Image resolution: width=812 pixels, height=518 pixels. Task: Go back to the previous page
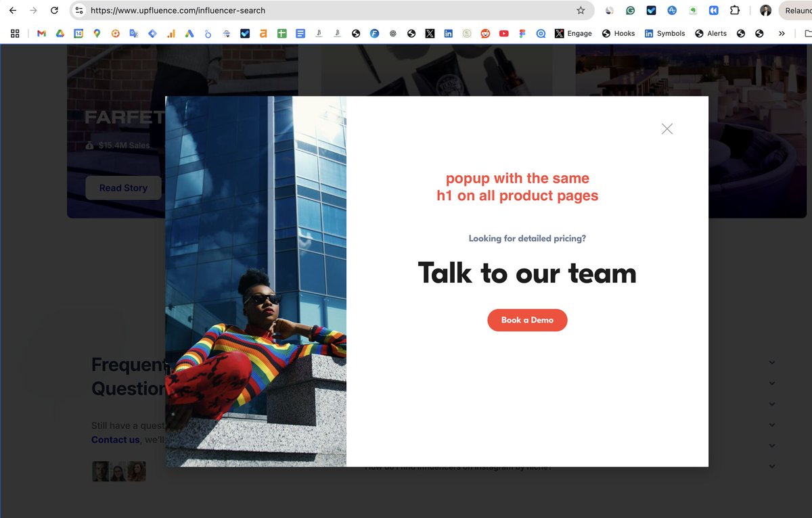coord(13,10)
